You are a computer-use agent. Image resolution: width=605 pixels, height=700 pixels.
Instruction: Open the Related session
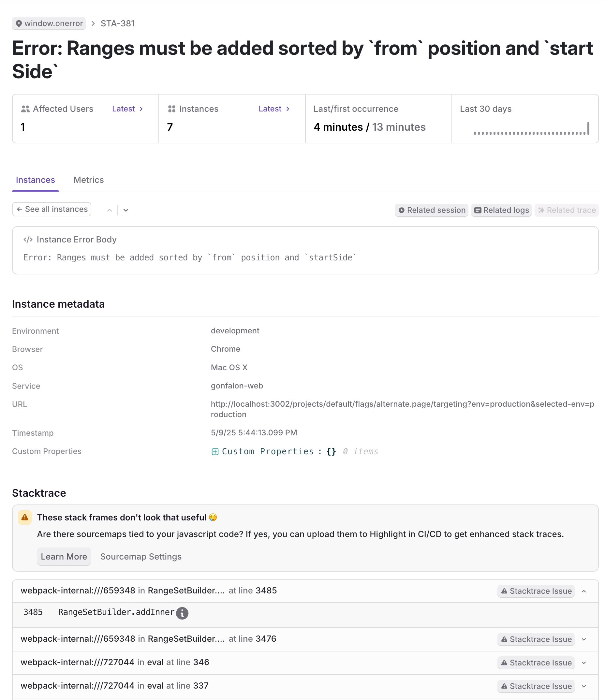click(431, 210)
